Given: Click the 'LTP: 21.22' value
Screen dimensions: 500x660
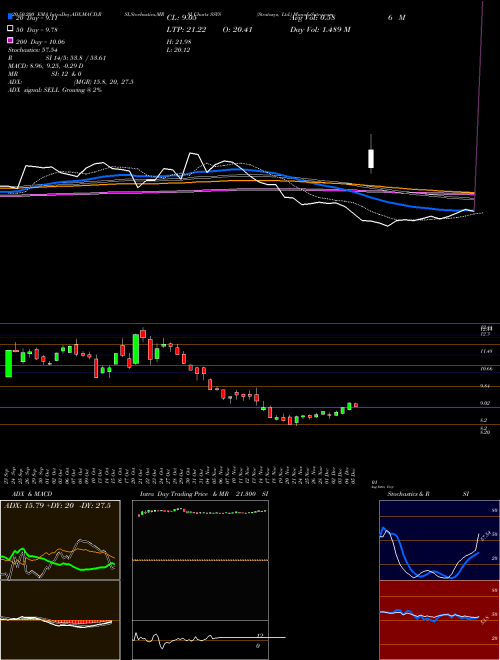Looking at the screenshot, I should (x=186, y=29).
